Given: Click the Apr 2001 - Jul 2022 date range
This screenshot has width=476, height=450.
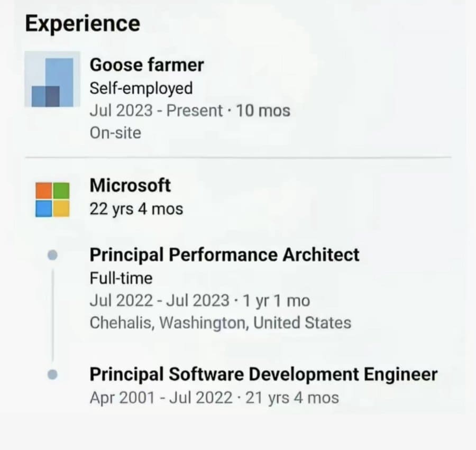Looking at the screenshot, I should tap(161, 398).
